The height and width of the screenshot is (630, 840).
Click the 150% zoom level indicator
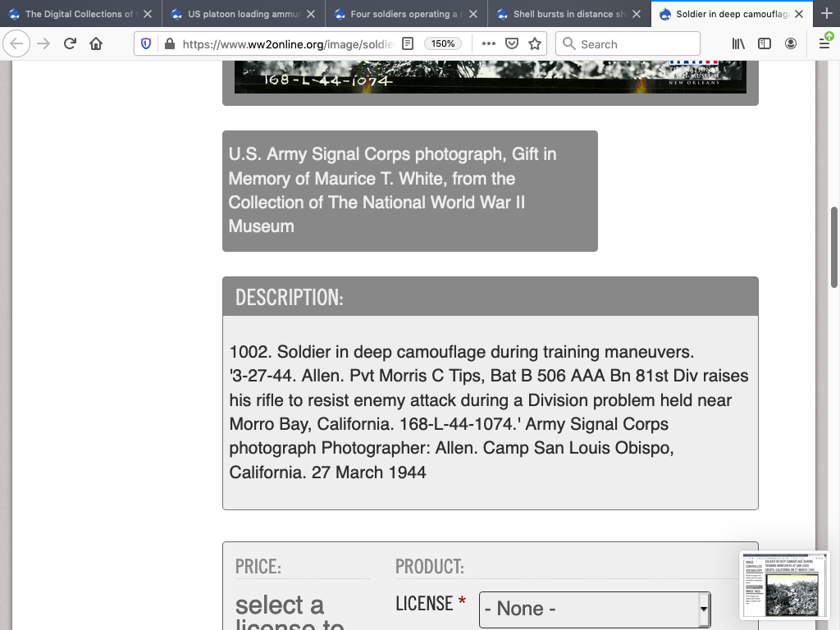point(443,43)
